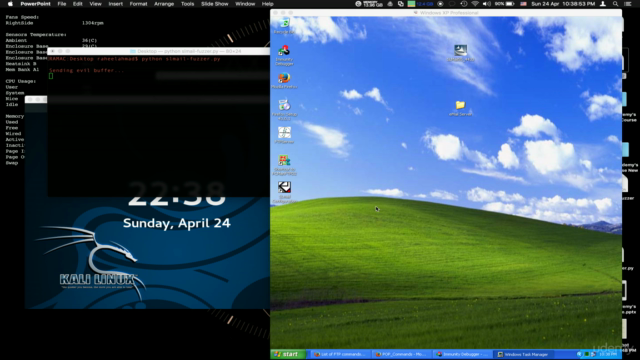Open the PTPServer desktop icon
The height and width of the screenshot is (360, 640).
(x=284, y=135)
